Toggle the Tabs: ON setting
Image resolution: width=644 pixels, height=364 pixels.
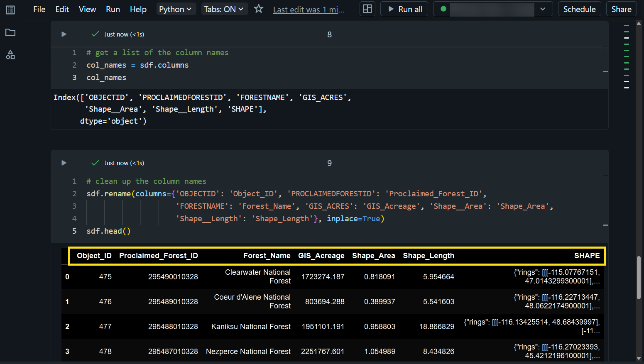point(223,9)
